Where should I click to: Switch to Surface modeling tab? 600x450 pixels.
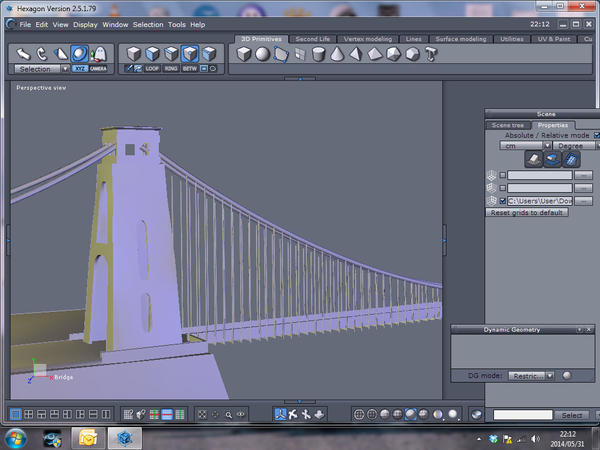point(461,39)
